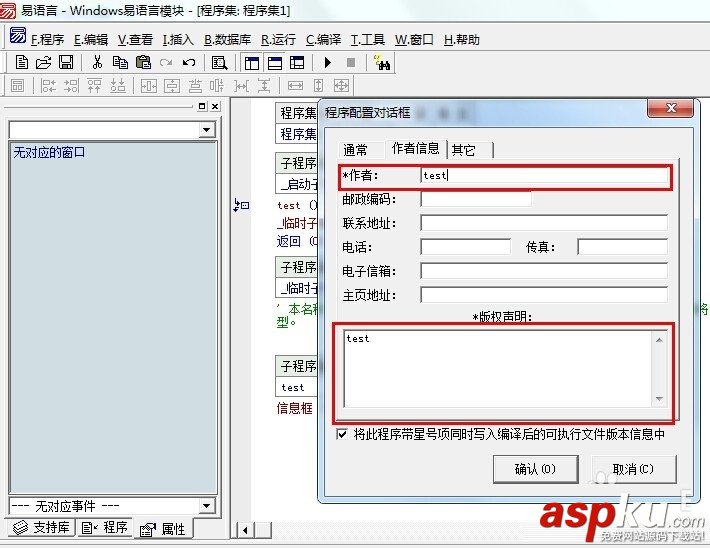Click the make same size icon

point(341,85)
